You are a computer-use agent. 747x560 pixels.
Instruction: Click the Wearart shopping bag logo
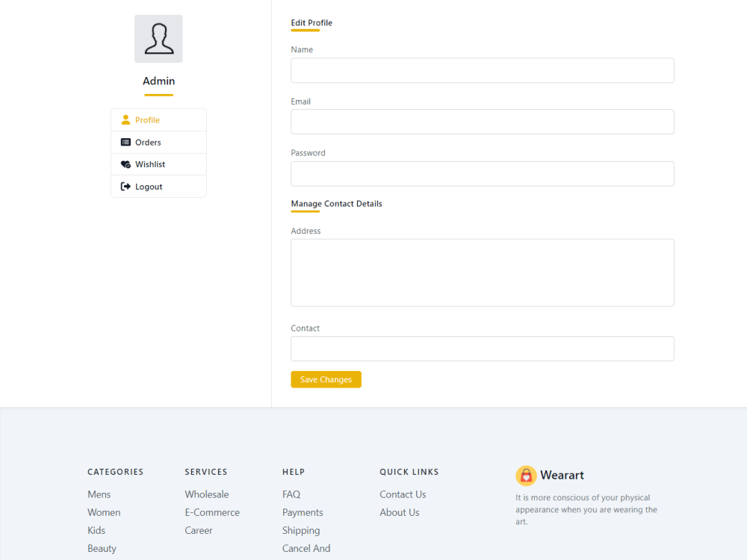pos(526,475)
